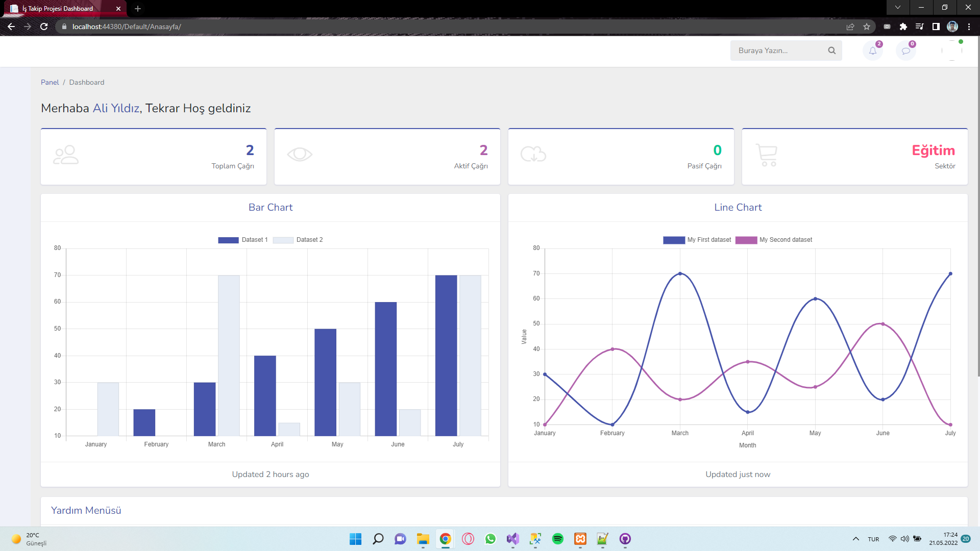Viewport: 980px width, 551px height.
Task: Open the Chrome three-dot menu
Action: (969, 27)
